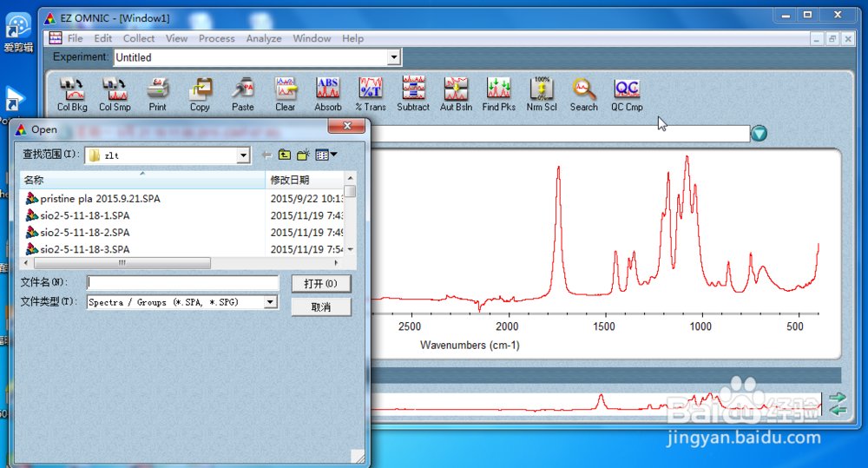
Task: Open the Window menu
Action: point(312,38)
